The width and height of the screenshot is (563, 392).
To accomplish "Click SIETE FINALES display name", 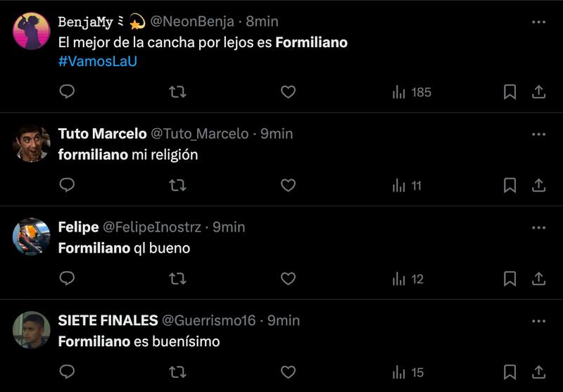I will 108,321.
